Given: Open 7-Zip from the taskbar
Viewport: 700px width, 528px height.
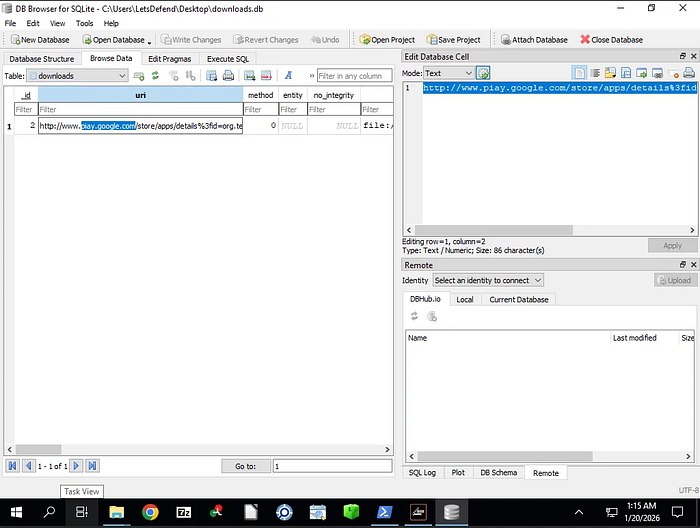Looking at the screenshot, I should pos(183,512).
